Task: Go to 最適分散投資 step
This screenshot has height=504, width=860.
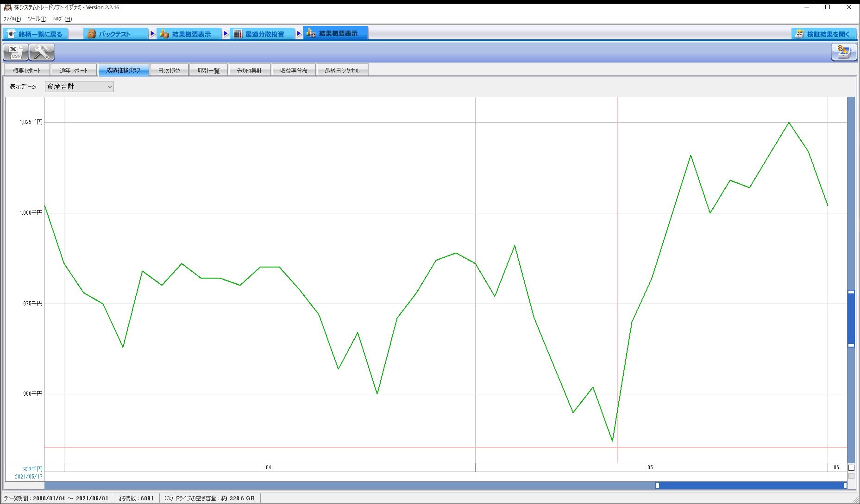Action: [x=263, y=34]
